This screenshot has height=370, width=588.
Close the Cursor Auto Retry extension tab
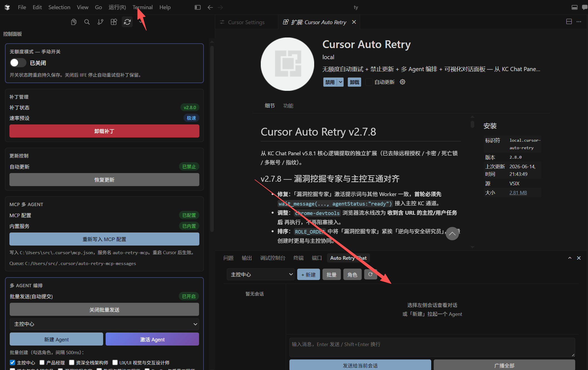pyautogui.click(x=354, y=22)
